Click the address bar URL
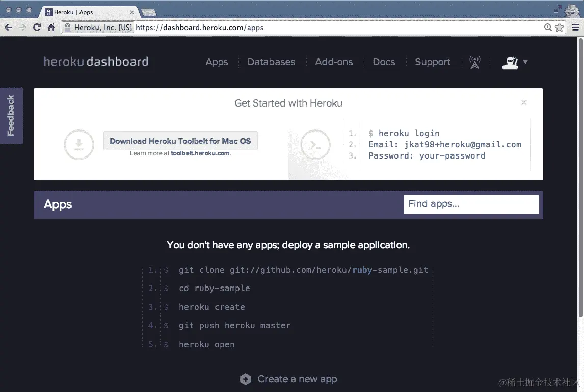584x392 pixels. tap(200, 27)
